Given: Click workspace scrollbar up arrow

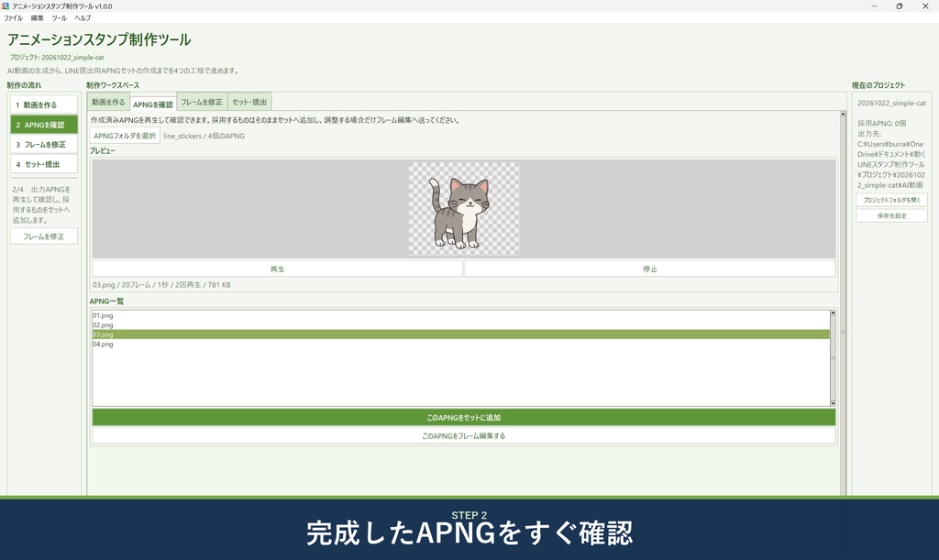Looking at the screenshot, I should click(x=843, y=114).
